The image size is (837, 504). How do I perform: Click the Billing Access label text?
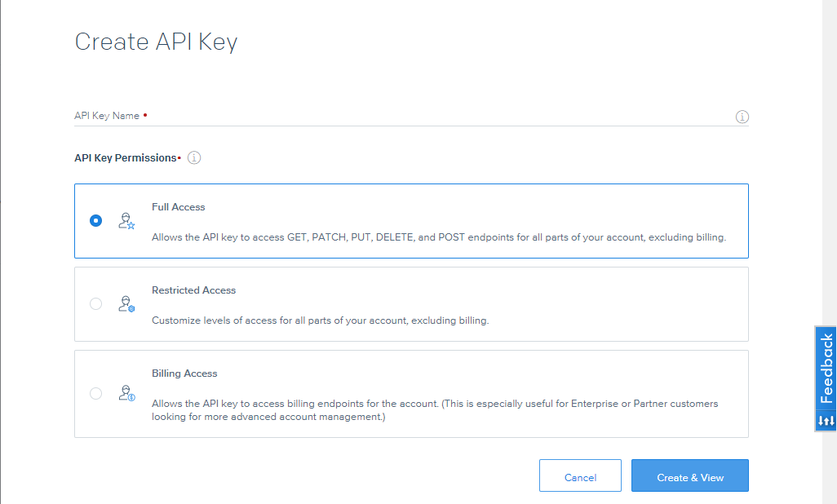click(183, 373)
